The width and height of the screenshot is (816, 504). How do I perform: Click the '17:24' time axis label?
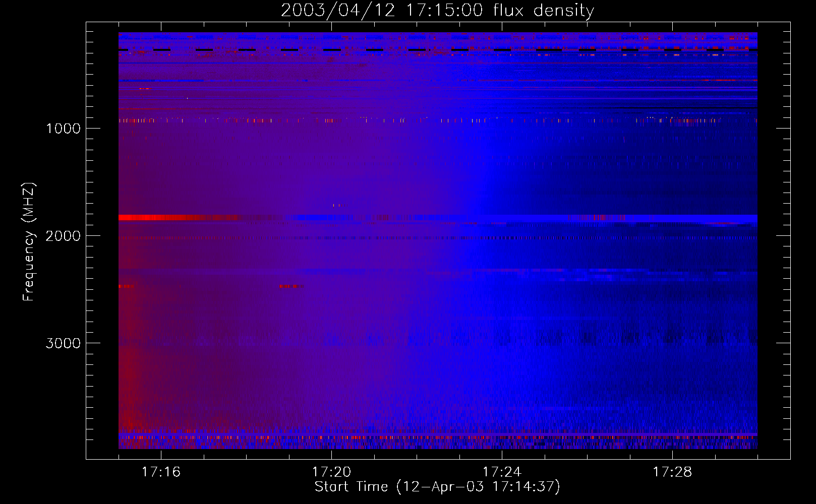(x=502, y=472)
